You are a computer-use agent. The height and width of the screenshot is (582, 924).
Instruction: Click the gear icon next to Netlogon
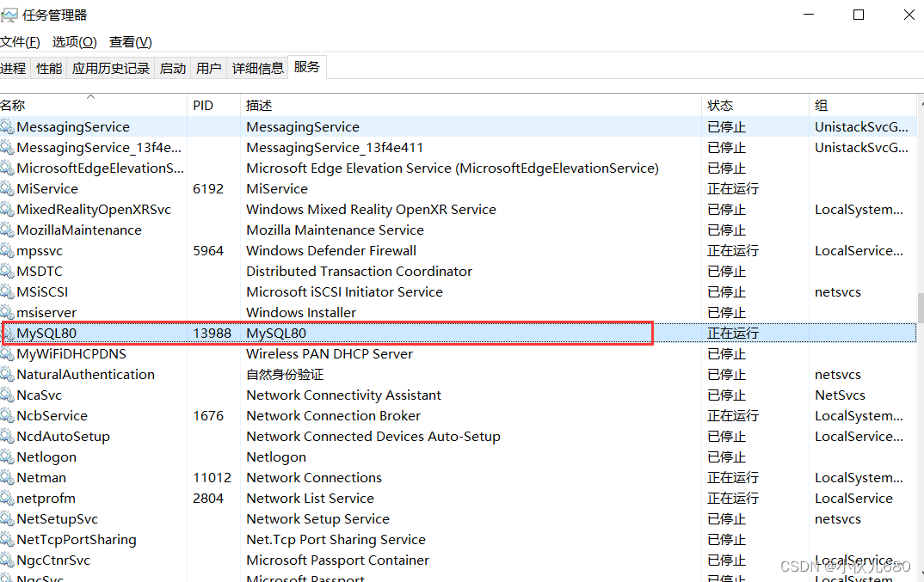(8, 456)
